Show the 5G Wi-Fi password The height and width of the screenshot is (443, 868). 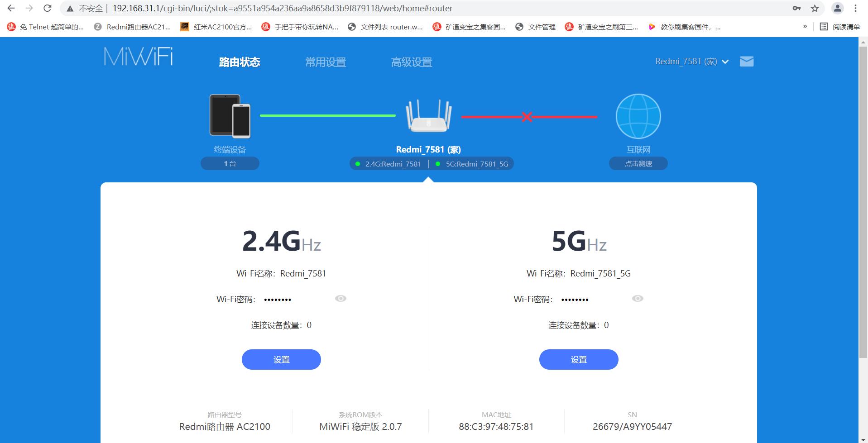click(638, 298)
